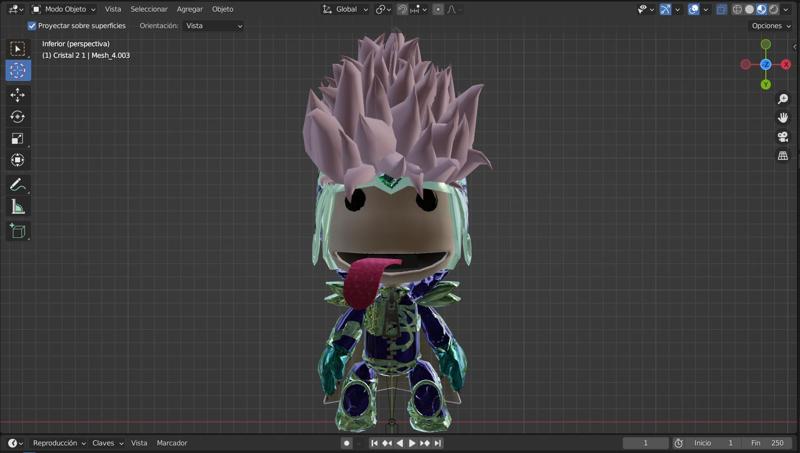The height and width of the screenshot is (453, 800).
Task: Open the Modo Objeto mode dropdown
Action: (64, 9)
